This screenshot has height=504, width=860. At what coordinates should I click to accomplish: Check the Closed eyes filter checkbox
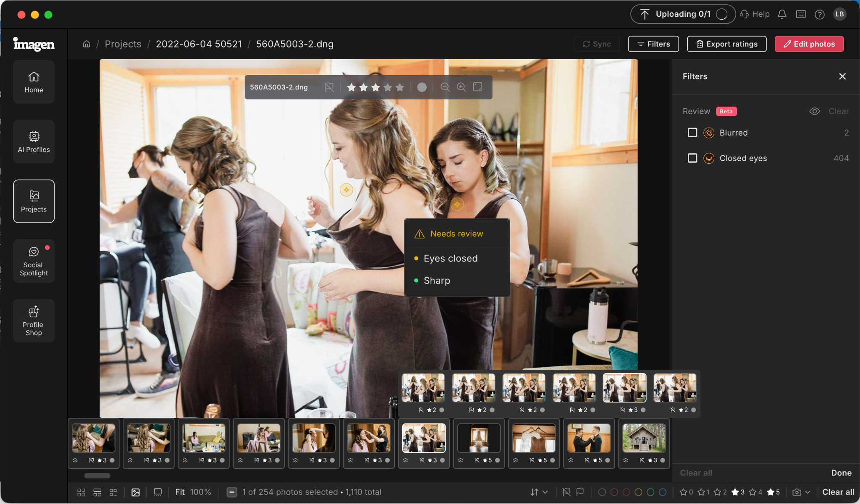692,158
